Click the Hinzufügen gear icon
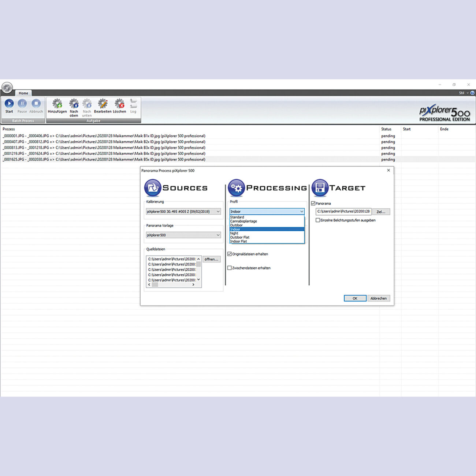Viewport: 476px width, 476px height. coord(57,104)
